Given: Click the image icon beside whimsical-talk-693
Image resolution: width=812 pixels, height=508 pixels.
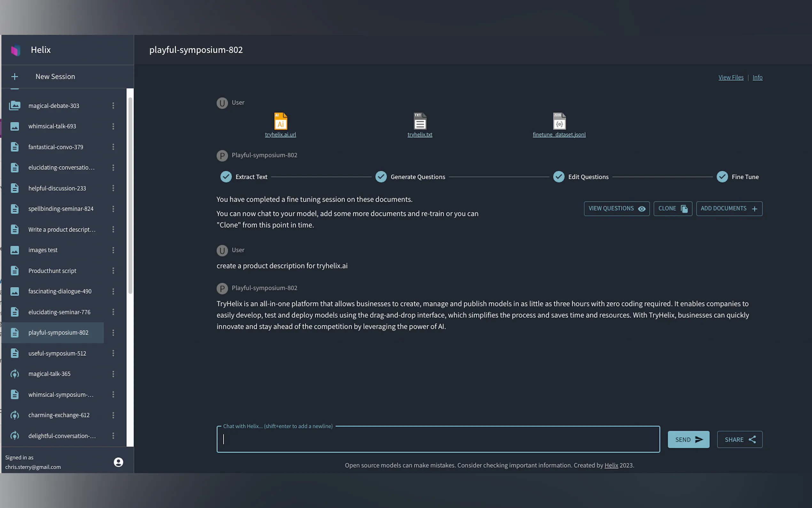Looking at the screenshot, I should (x=14, y=126).
